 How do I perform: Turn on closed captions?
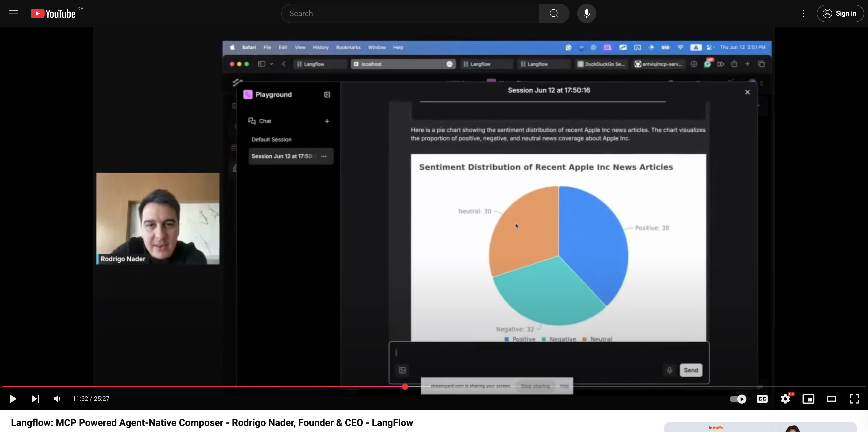762,399
